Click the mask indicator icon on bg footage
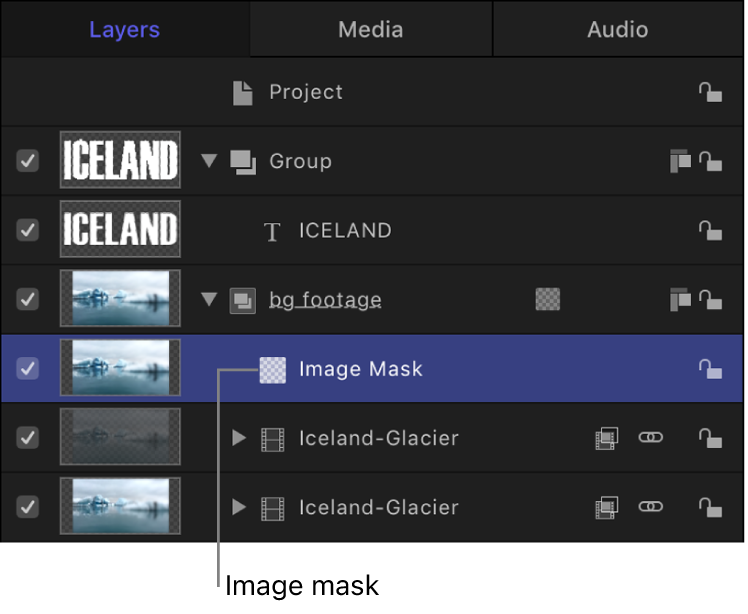Image resolution: width=748 pixels, height=614 pixels. (x=548, y=299)
